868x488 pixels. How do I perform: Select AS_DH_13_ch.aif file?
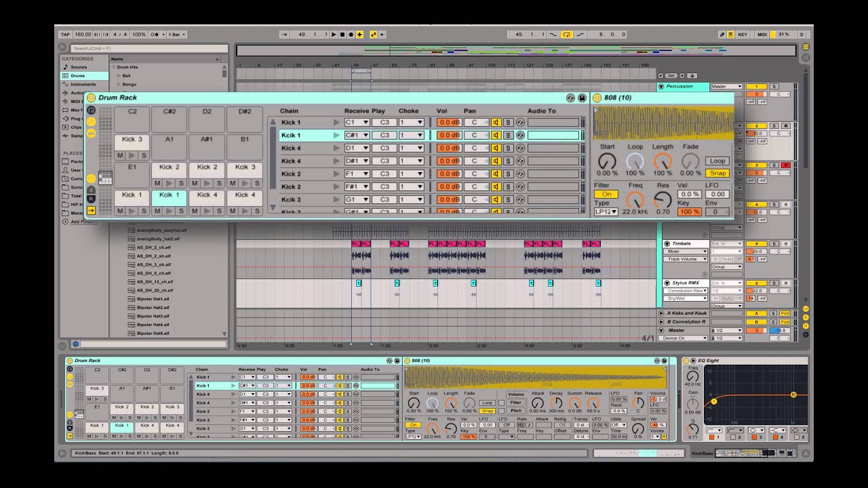coord(155,282)
